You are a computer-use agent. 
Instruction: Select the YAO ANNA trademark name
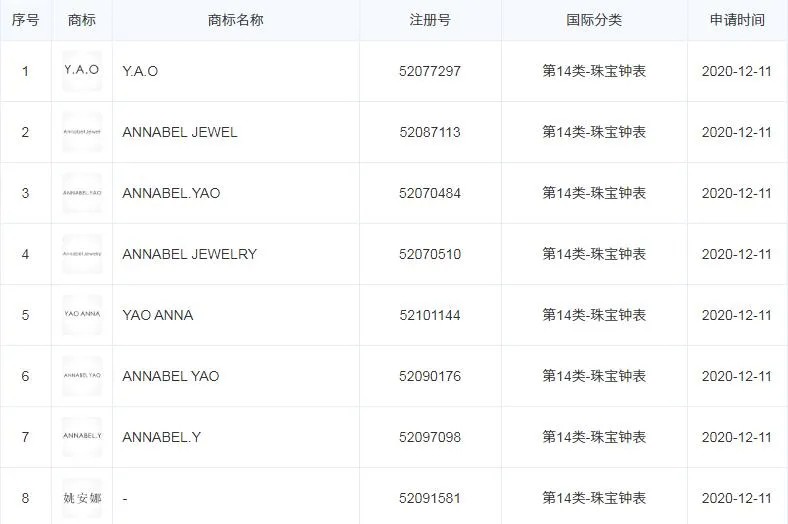158,315
